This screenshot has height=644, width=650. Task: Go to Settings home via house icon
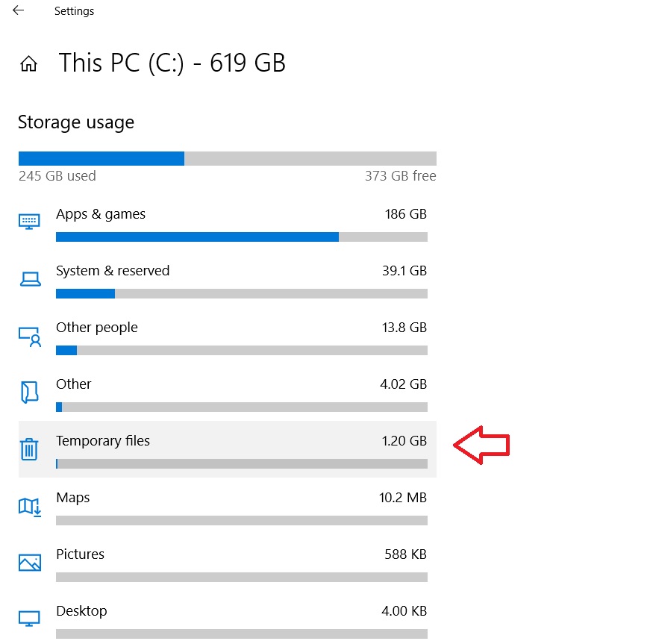pyautogui.click(x=28, y=64)
